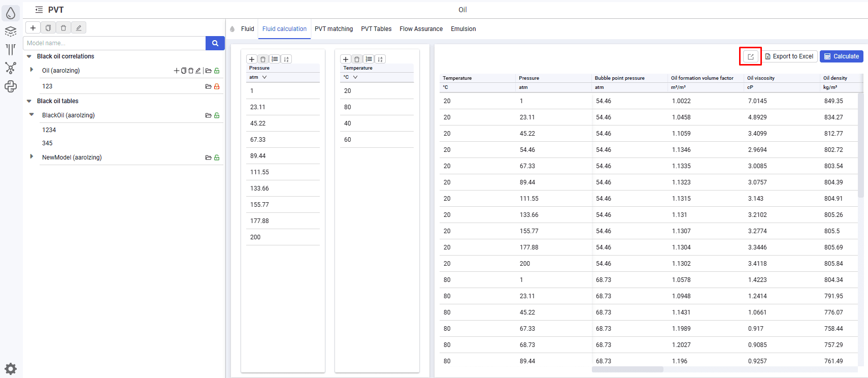Rename the selected model using the top pencil
This screenshot has width=868, height=378.
pos(79,28)
